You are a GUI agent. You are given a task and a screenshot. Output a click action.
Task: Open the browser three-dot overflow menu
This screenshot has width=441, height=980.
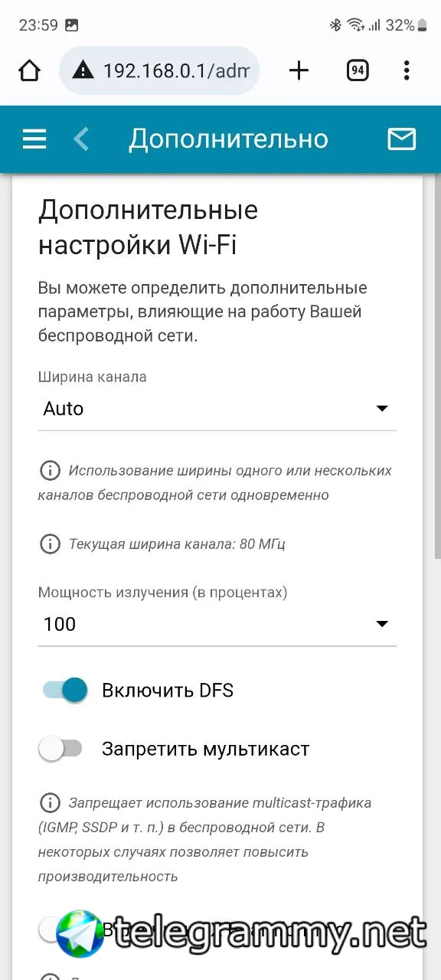click(x=407, y=71)
